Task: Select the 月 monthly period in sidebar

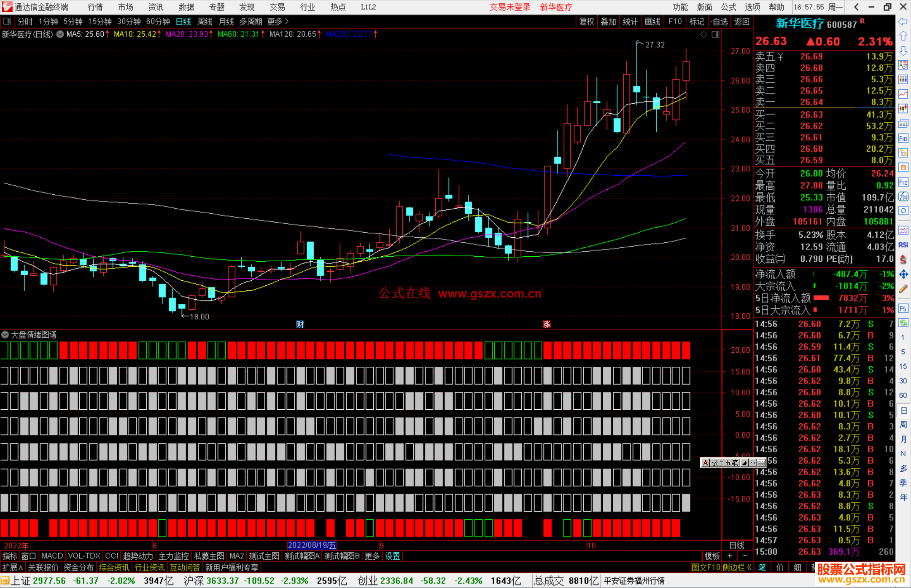Action: click(x=903, y=439)
